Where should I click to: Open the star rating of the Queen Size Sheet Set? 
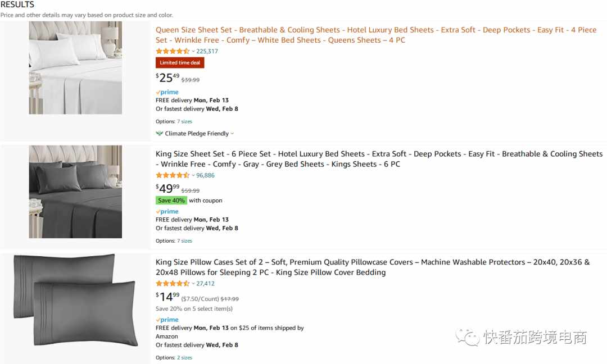click(x=173, y=51)
